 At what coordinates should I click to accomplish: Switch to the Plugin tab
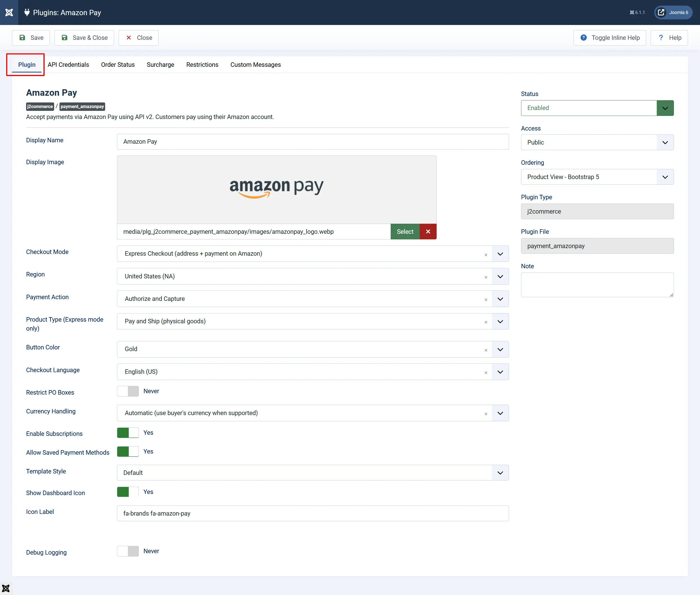tap(27, 65)
